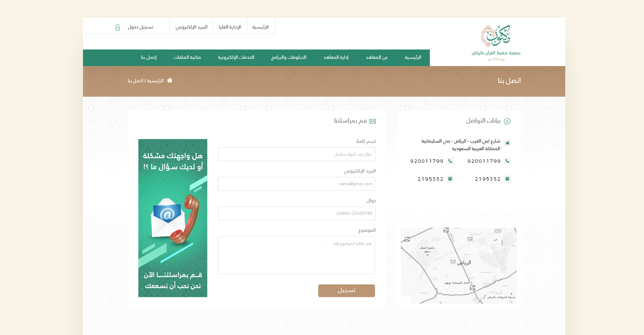Viewport: 644px width, 335px height.
Task: Click the green contact promo banner
Action: coord(173,218)
